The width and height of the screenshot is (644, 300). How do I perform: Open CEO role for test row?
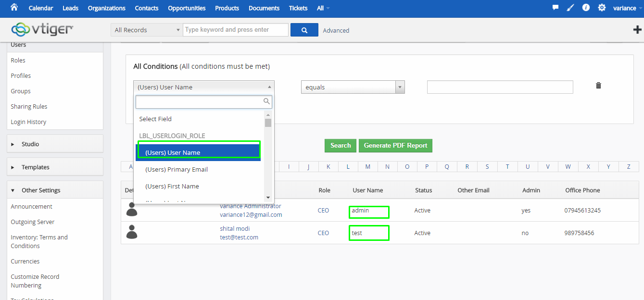(x=323, y=233)
